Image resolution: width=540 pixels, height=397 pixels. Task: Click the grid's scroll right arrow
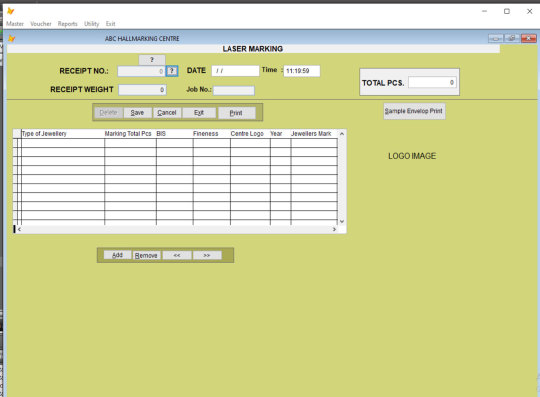[334, 229]
